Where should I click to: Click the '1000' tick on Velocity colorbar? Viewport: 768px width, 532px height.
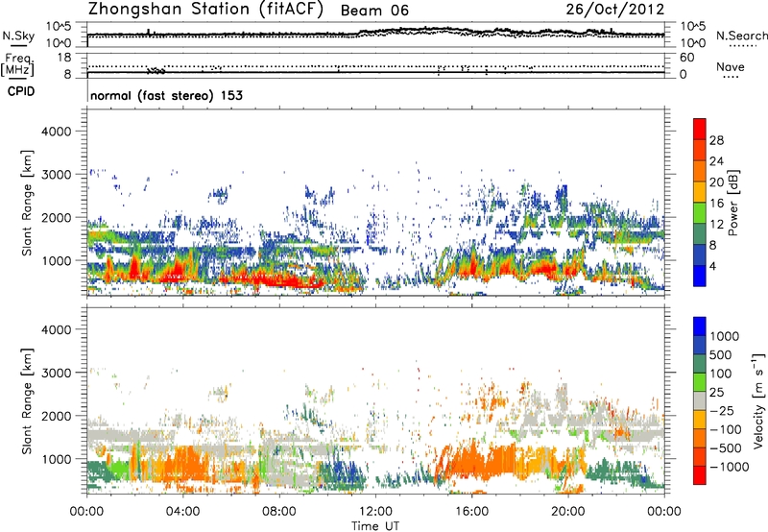[725, 336]
